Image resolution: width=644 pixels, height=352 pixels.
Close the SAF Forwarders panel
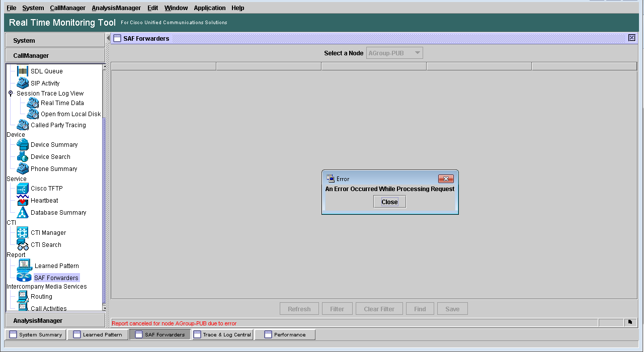click(632, 38)
